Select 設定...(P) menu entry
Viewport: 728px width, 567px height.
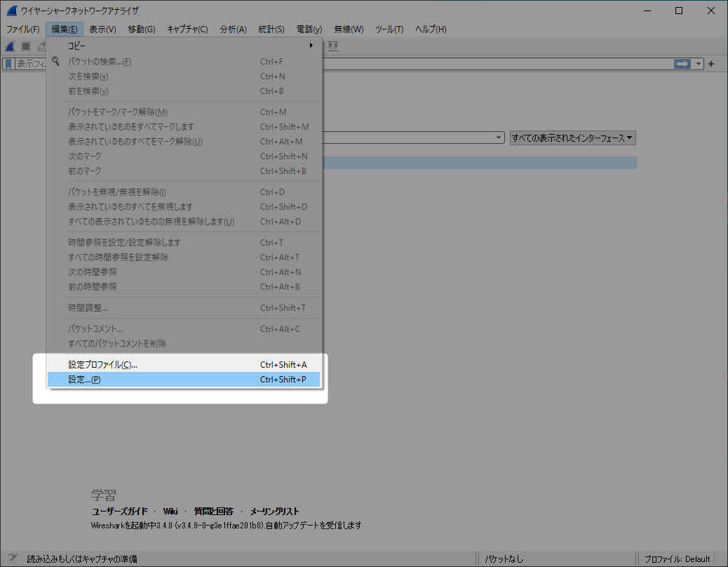coord(183,380)
